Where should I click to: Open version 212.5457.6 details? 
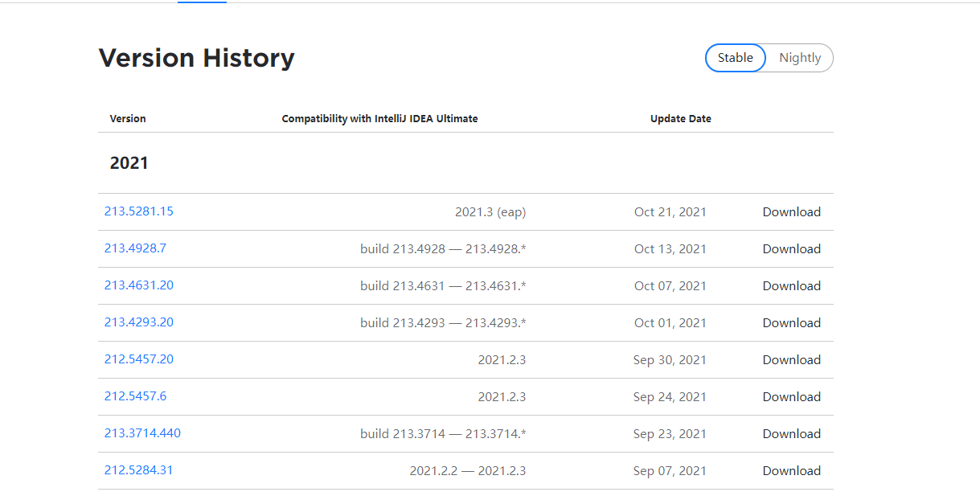[134, 396]
